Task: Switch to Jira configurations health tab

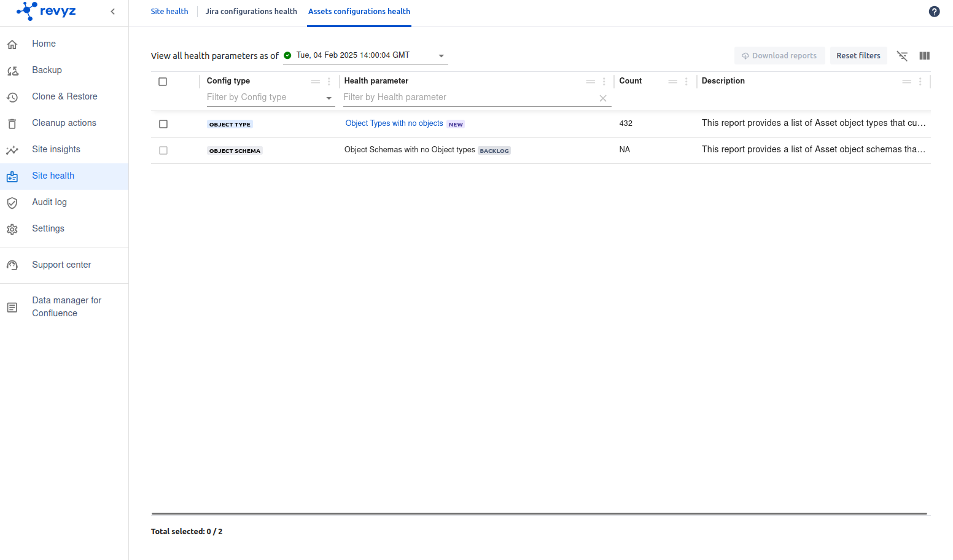Action: [251, 12]
